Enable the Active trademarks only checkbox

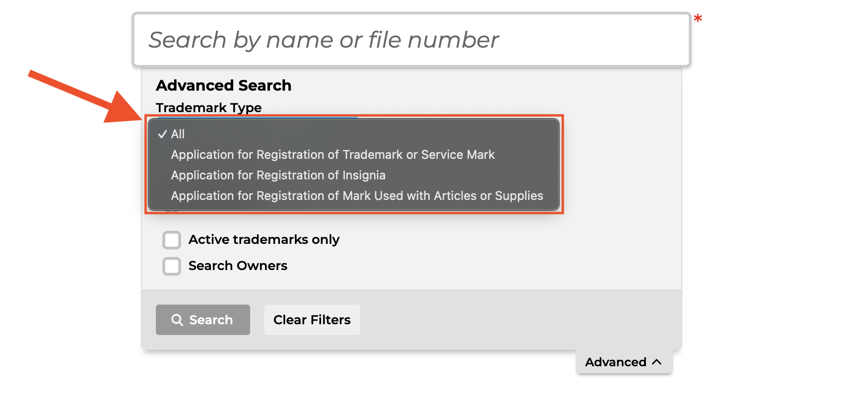pos(172,240)
